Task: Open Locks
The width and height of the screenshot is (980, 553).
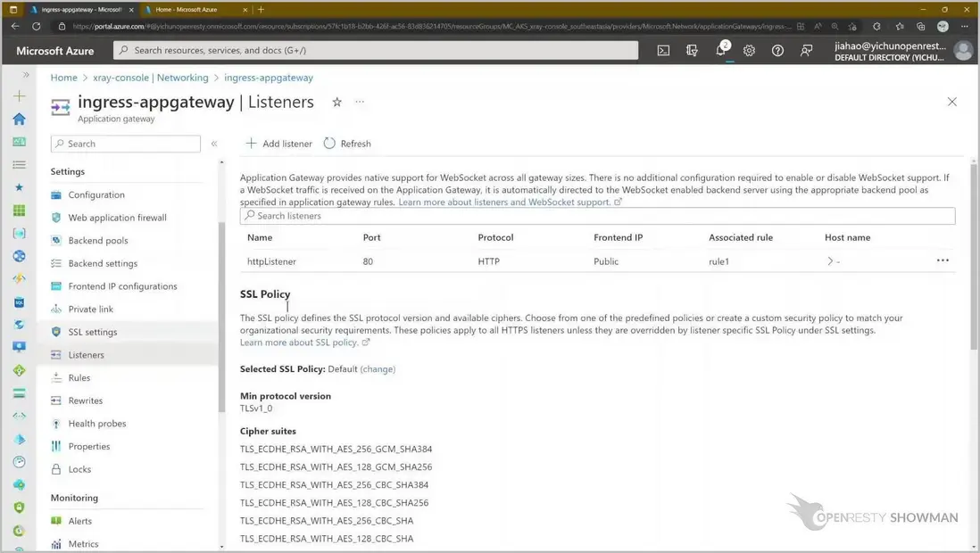Action: pyautogui.click(x=79, y=469)
